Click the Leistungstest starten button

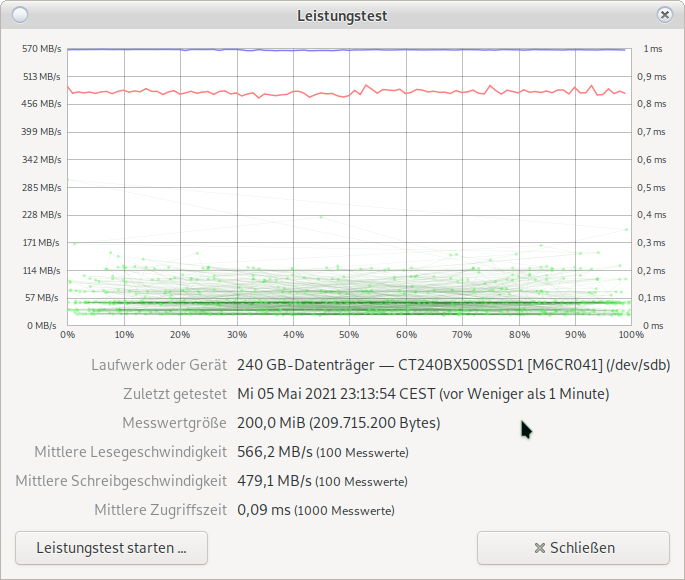111,548
